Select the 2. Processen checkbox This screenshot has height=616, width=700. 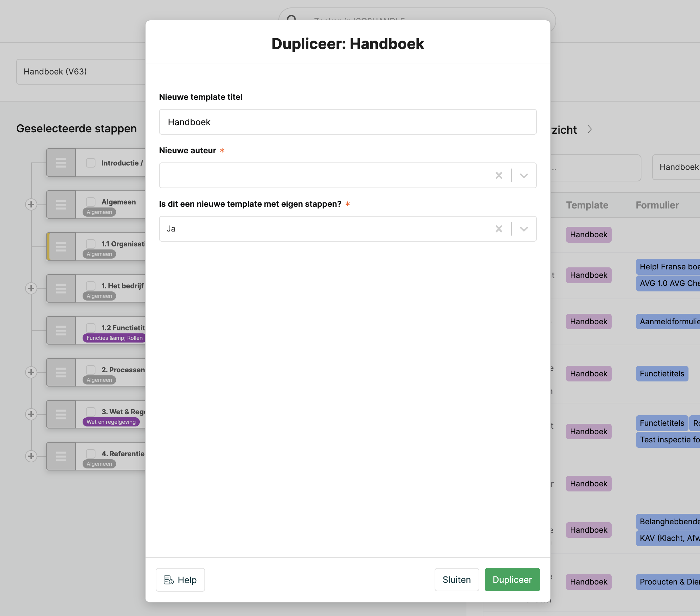(91, 370)
